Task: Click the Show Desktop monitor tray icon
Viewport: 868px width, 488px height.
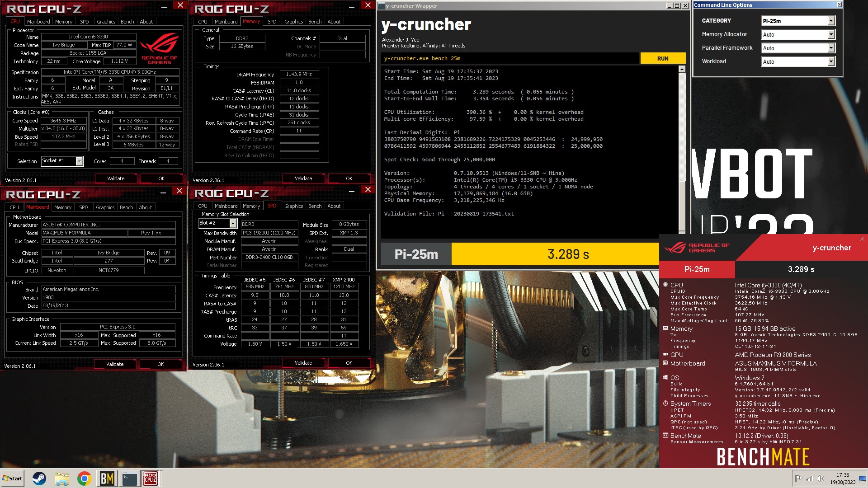Action: pos(863,479)
